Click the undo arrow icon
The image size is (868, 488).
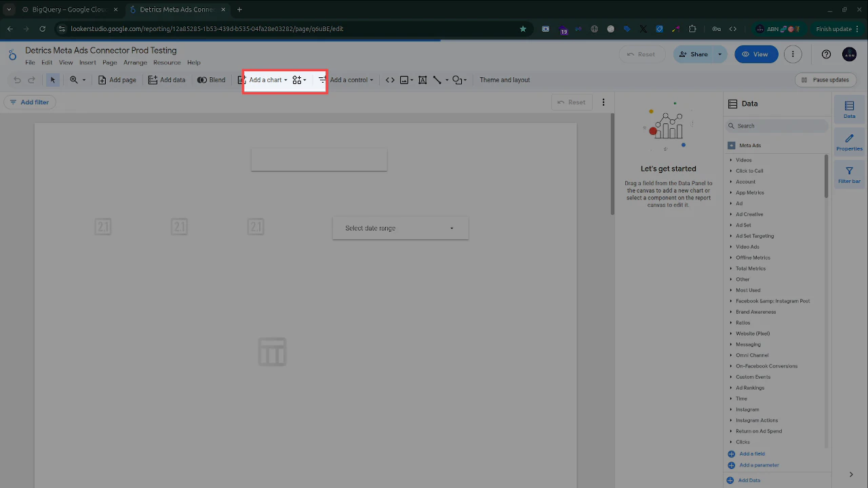tap(17, 79)
